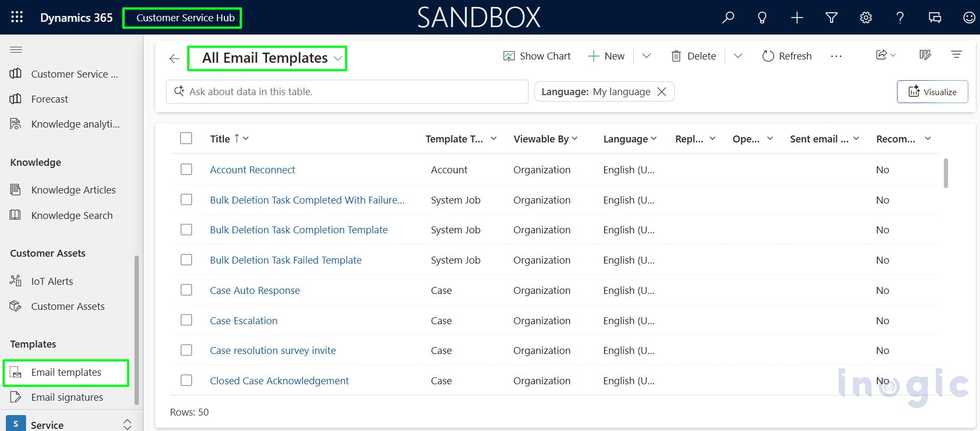Remove the My language filter
980x431 pixels.
(x=661, y=91)
